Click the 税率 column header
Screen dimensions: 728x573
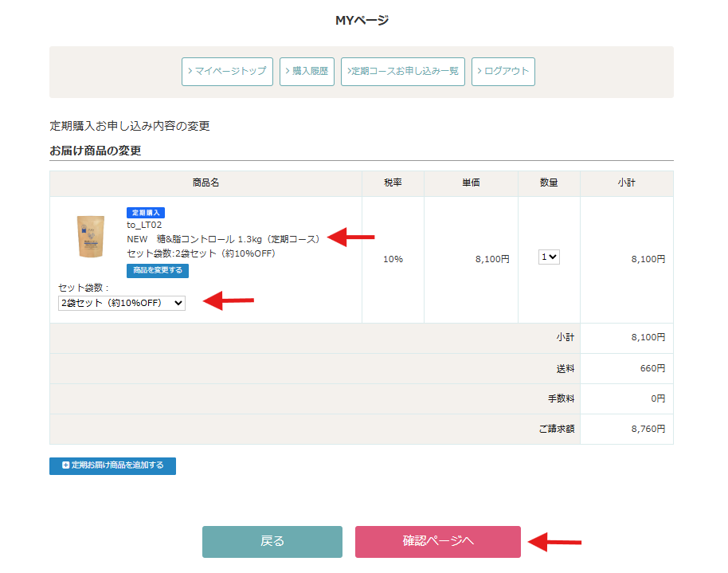pos(393,182)
